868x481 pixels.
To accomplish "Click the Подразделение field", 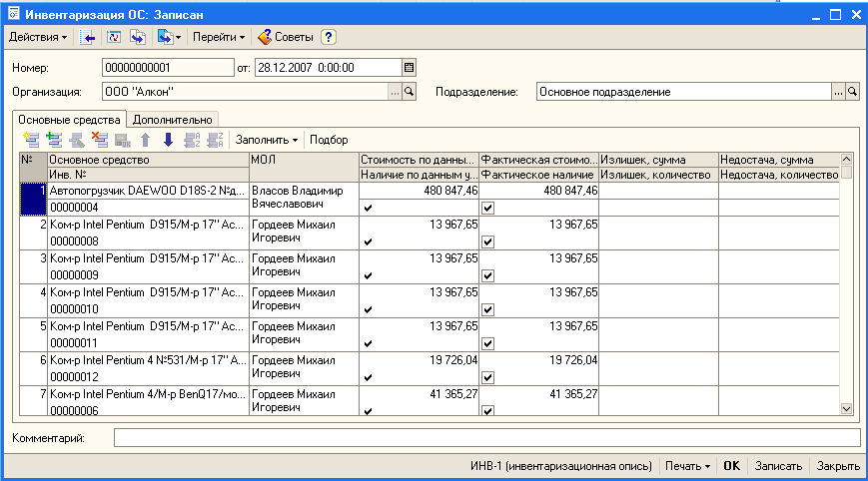I will coord(683,92).
